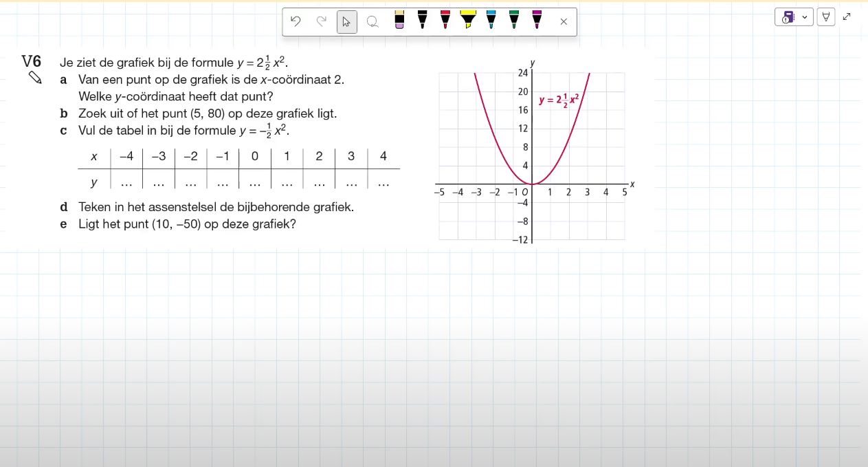
Task: Expand the notebook dropdown arrow
Action: [x=805, y=17]
